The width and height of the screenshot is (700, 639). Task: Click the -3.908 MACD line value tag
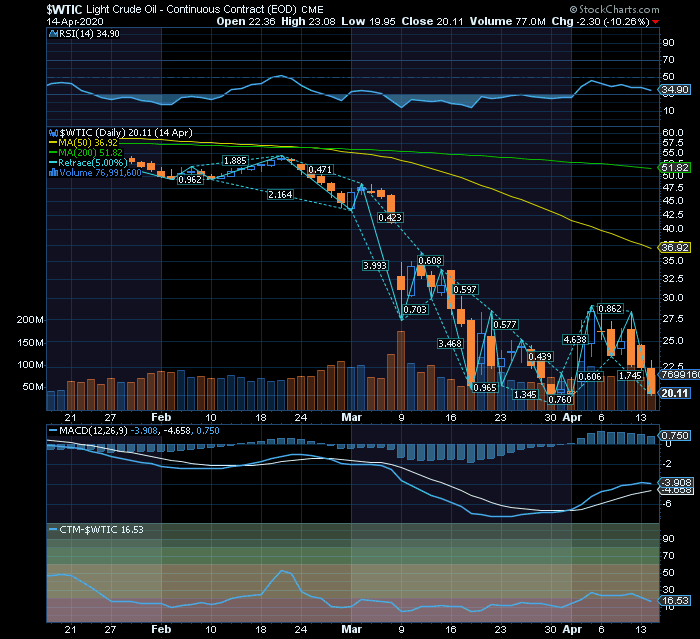point(676,483)
